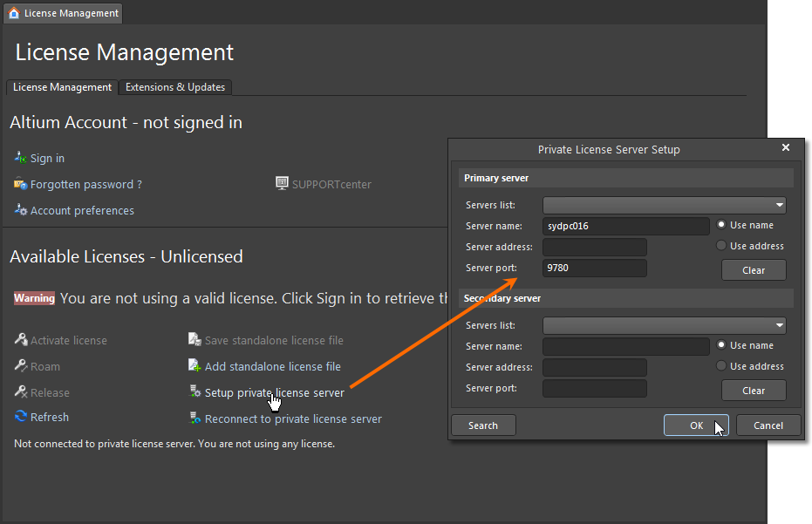Click the Add standalone license file icon
The image size is (812, 524).
tap(195, 366)
